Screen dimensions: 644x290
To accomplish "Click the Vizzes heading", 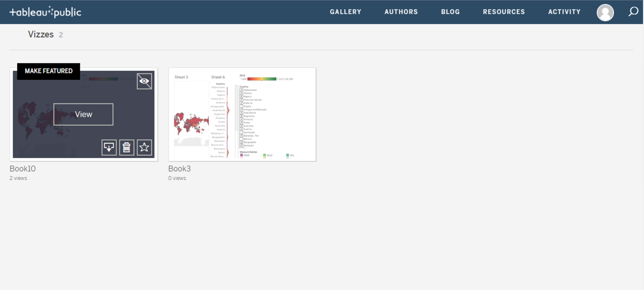I will [x=41, y=34].
